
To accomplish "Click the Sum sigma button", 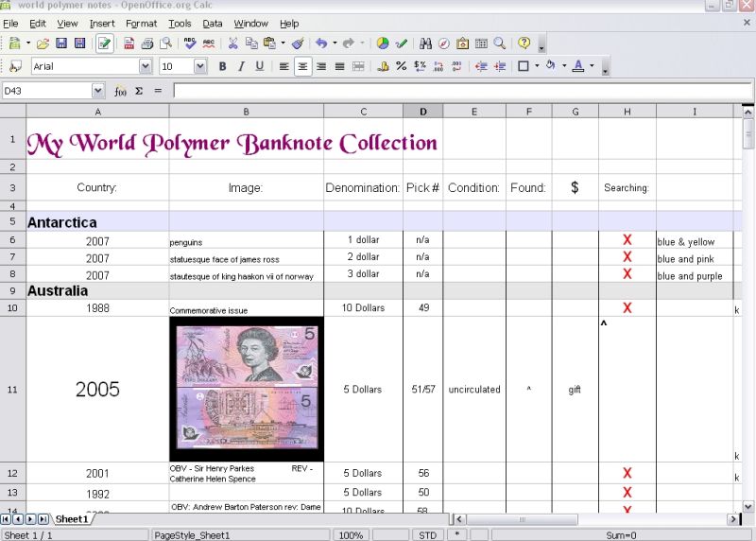I will pyautogui.click(x=139, y=91).
